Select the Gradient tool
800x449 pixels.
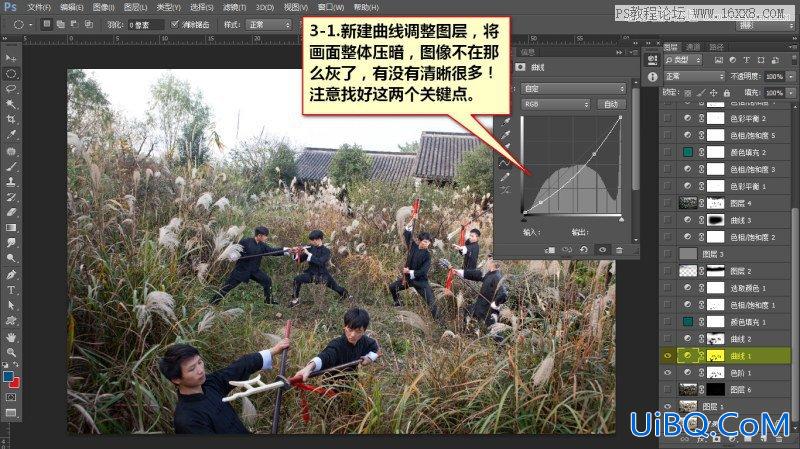(11, 228)
